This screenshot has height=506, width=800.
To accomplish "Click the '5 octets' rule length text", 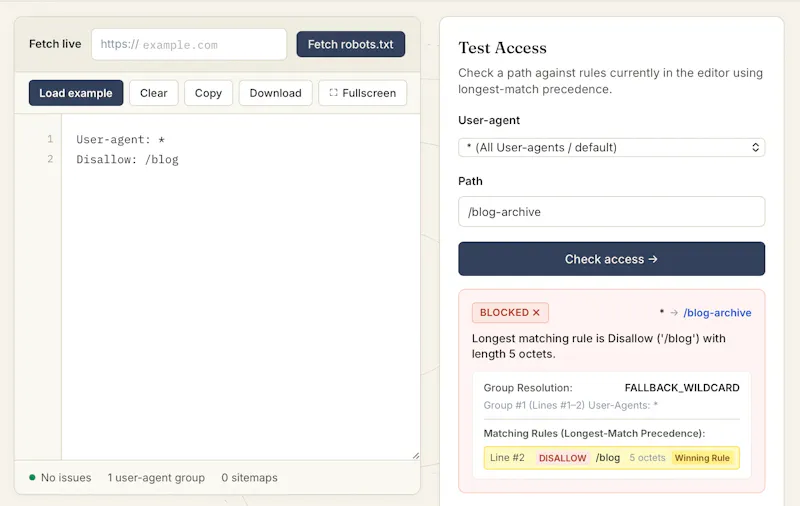I will tap(647, 458).
